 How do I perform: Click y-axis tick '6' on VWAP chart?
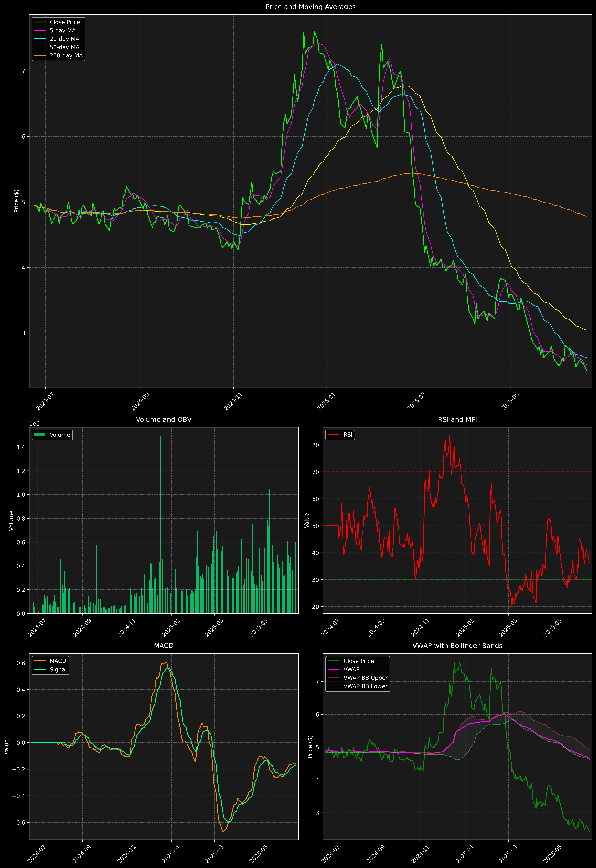(x=317, y=714)
